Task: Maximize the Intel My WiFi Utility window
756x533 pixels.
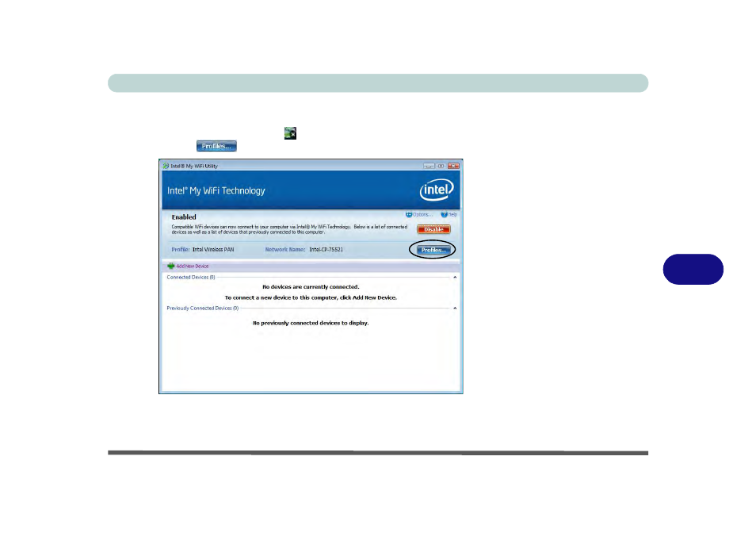Action: (x=441, y=166)
